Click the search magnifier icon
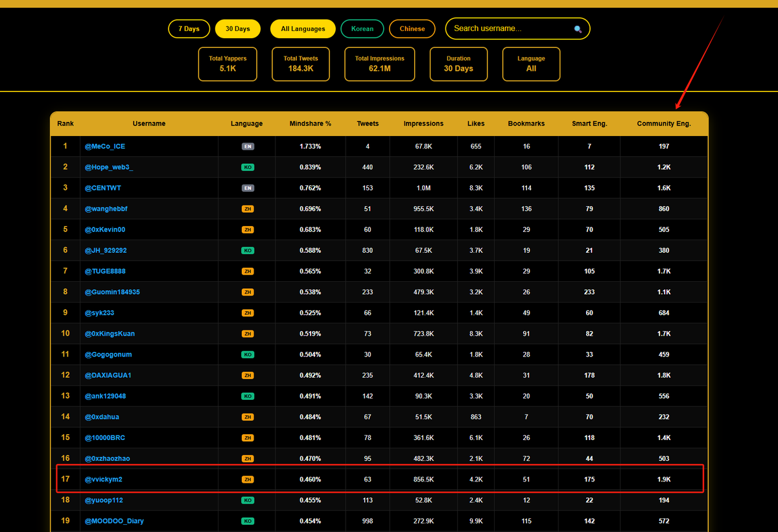778x532 pixels. click(x=578, y=29)
